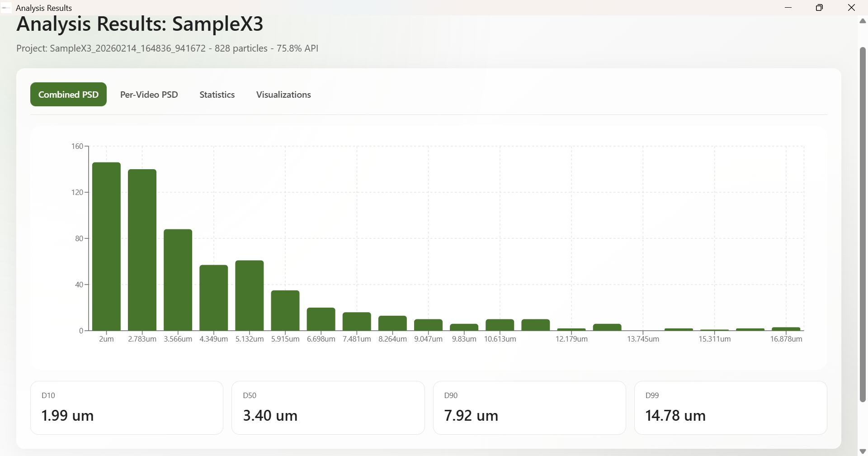
Task: Close the Analysis Results window
Action: 851,8
